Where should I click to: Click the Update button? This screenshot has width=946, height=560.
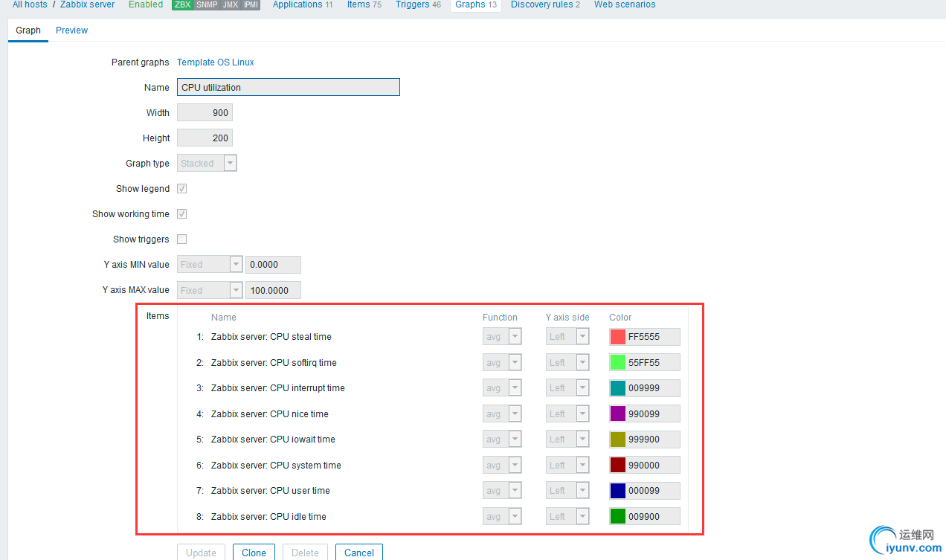click(x=201, y=553)
